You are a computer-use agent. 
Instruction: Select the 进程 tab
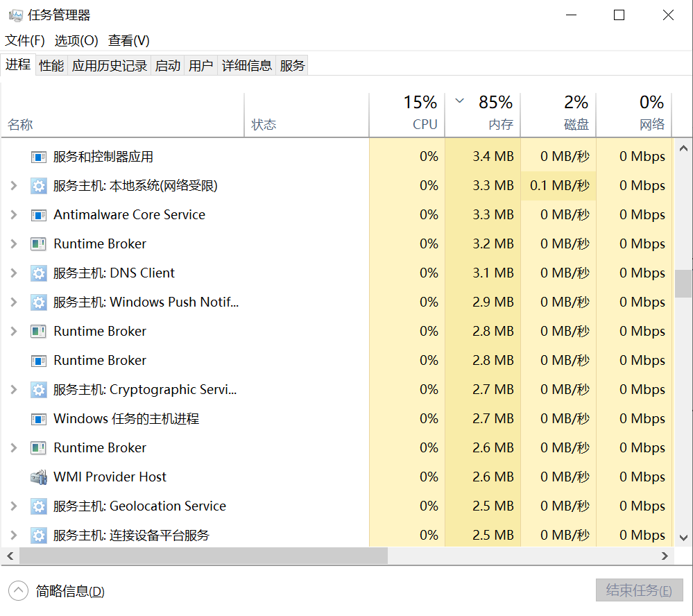click(18, 65)
